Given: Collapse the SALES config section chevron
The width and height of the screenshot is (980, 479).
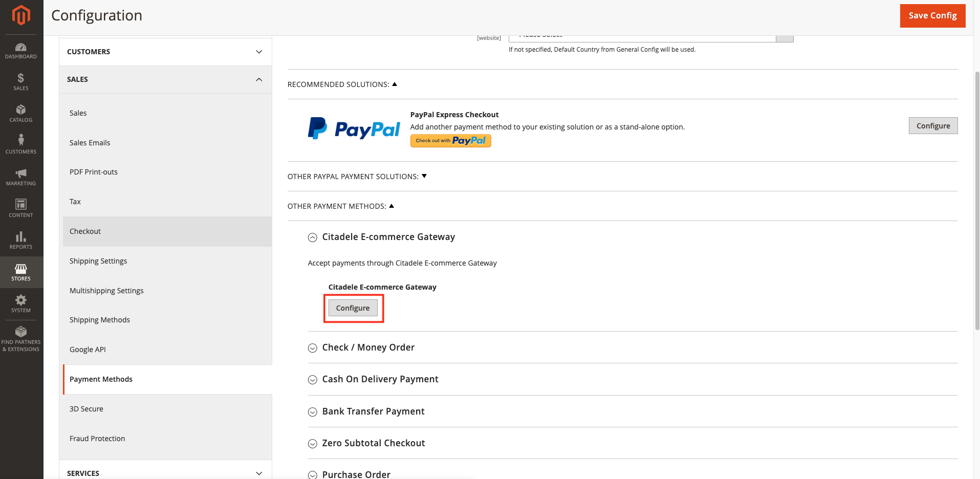Looking at the screenshot, I should (x=259, y=79).
